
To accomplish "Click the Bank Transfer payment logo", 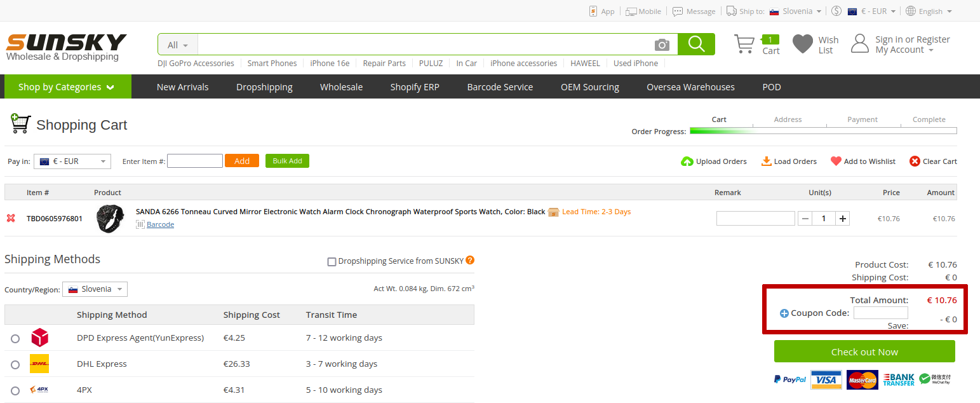I will pyautogui.click(x=899, y=379).
